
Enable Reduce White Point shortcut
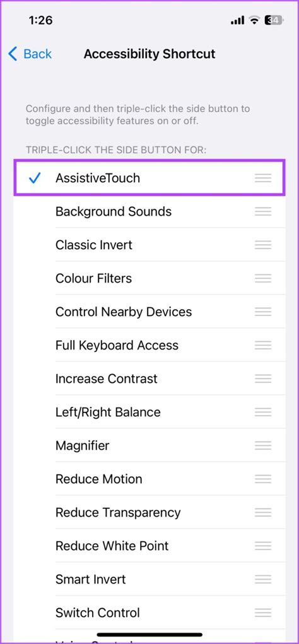pyautogui.click(x=149, y=546)
